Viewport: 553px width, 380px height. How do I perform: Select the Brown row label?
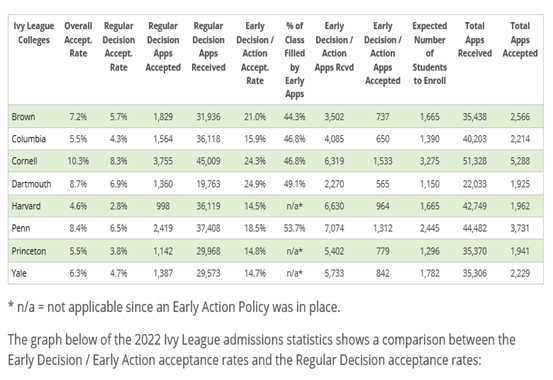pos(23,117)
